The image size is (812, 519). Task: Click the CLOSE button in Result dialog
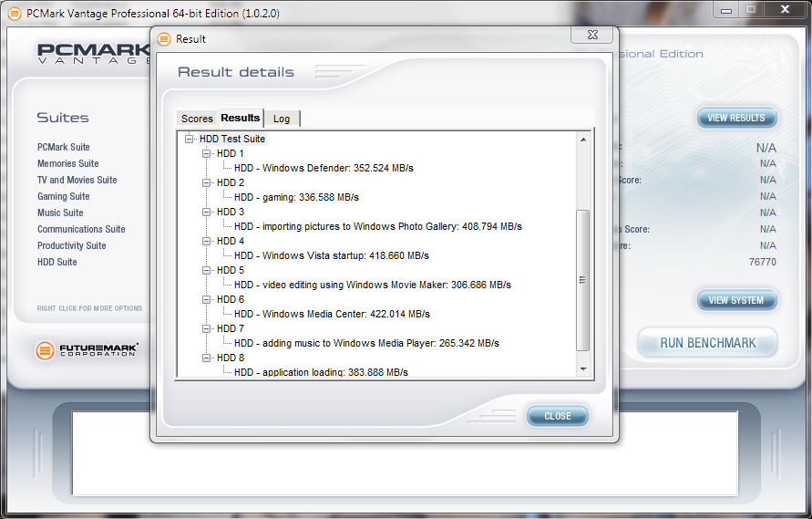click(x=558, y=416)
